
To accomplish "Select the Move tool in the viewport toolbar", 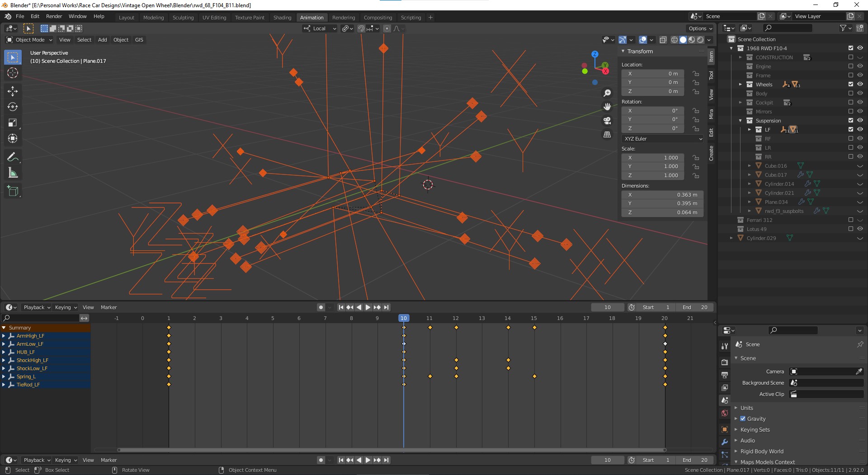I will point(13,91).
